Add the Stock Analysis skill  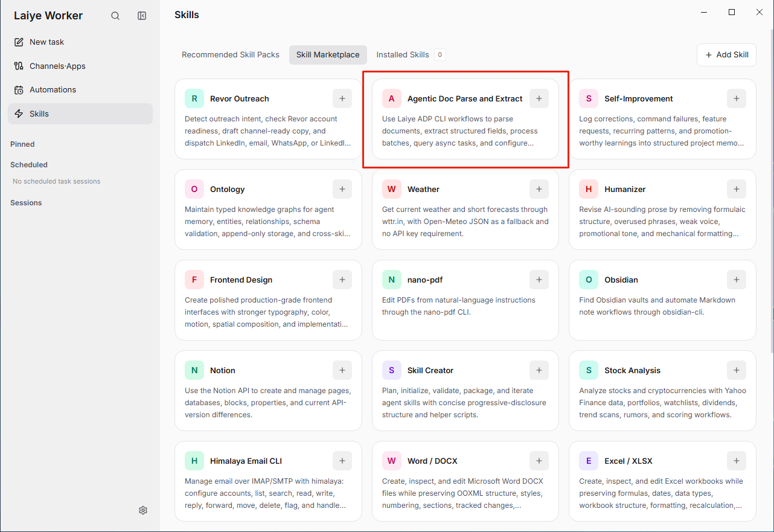[737, 370]
